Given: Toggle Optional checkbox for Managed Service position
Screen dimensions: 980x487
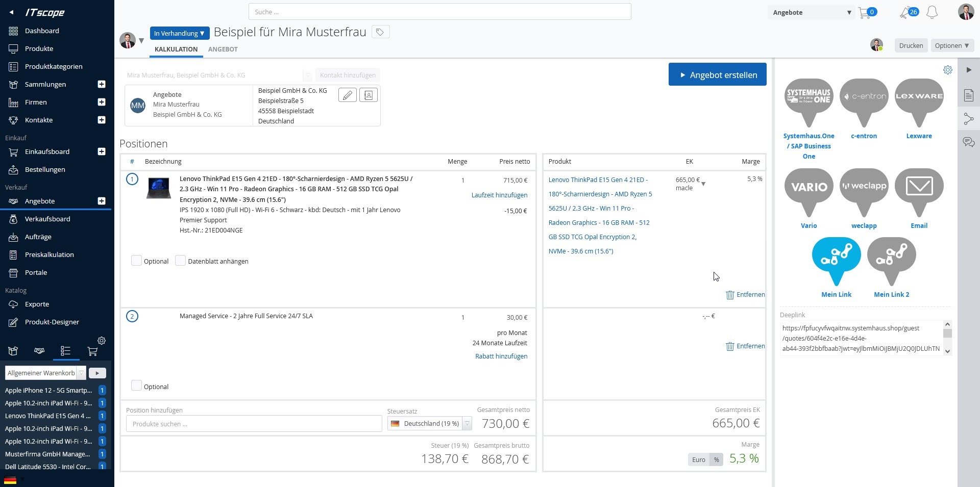Looking at the screenshot, I should [136, 386].
